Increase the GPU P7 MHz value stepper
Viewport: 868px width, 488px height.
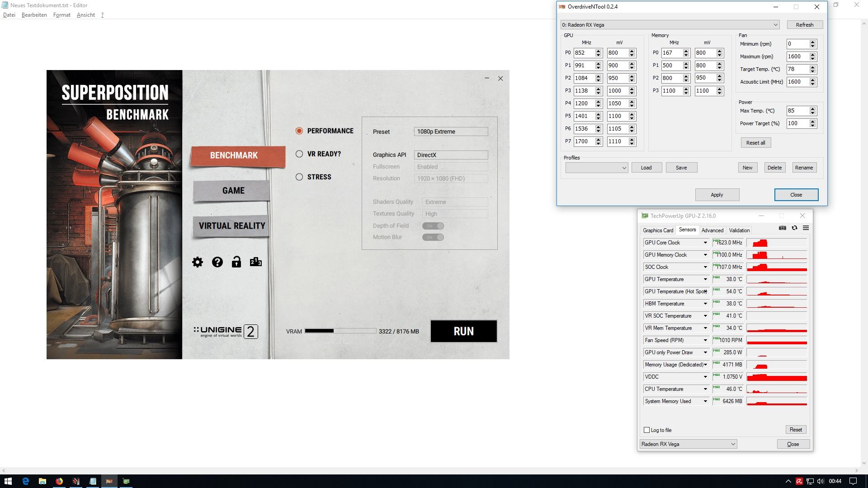click(x=599, y=139)
